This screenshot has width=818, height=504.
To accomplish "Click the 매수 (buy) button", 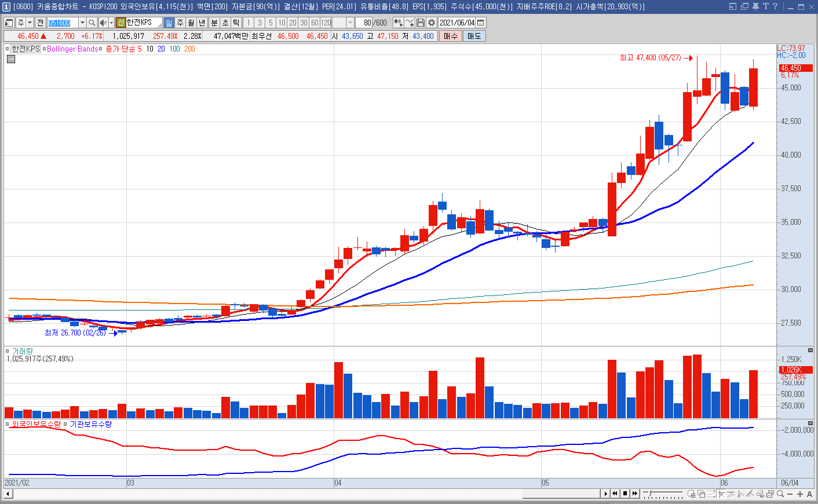I will point(451,36).
